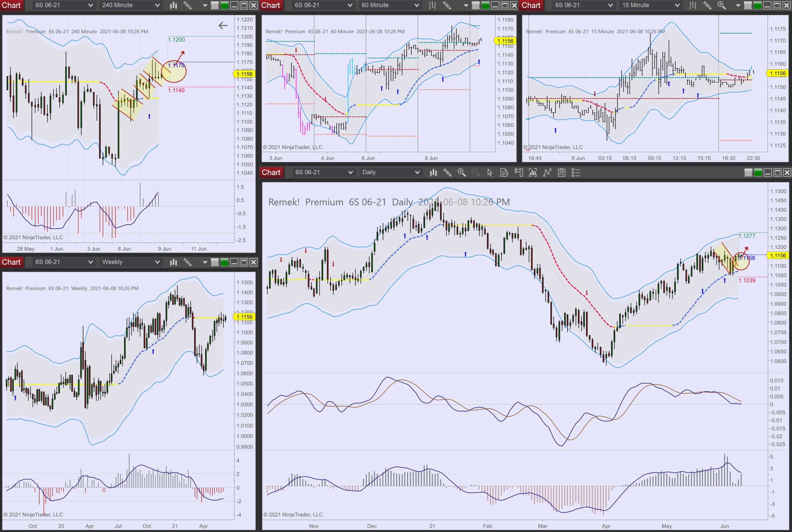This screenshot has width=792, height=532.
Task: Click the 1.1156 price marker on Daily axis
Action: [778, 256]
